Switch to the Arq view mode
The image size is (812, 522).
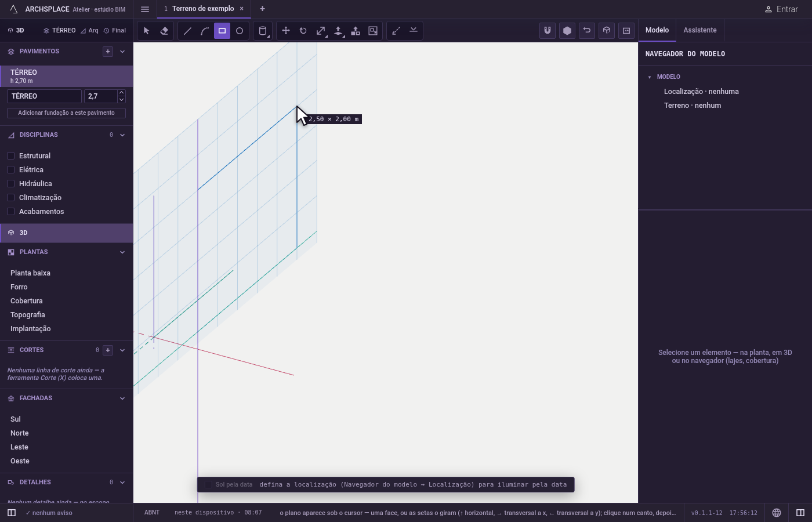click(89, 30)
